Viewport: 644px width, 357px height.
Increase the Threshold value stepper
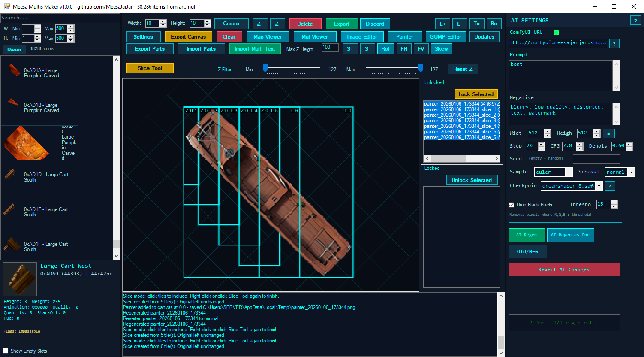coord(614,203)
